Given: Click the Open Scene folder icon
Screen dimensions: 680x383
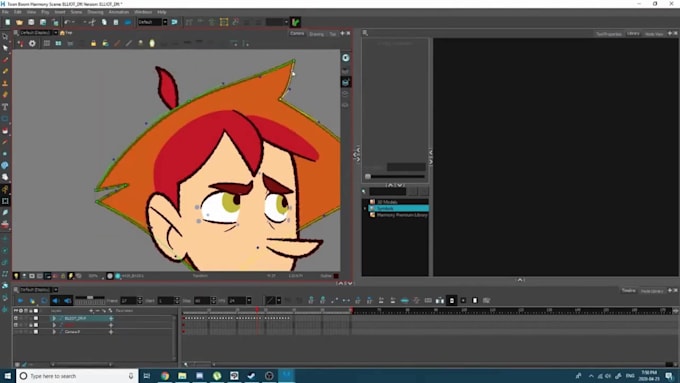Looking at the screenshot, I should (x=20, y=22).
